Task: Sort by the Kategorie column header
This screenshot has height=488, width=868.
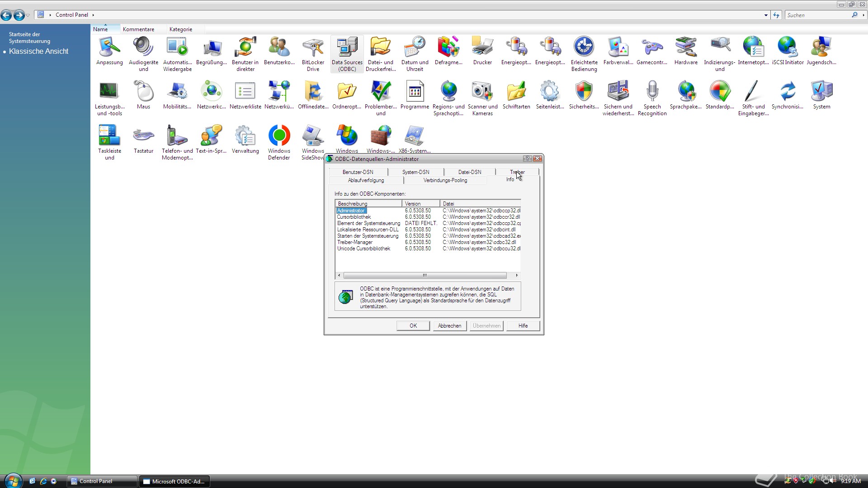Action: (x=180, y=29)
